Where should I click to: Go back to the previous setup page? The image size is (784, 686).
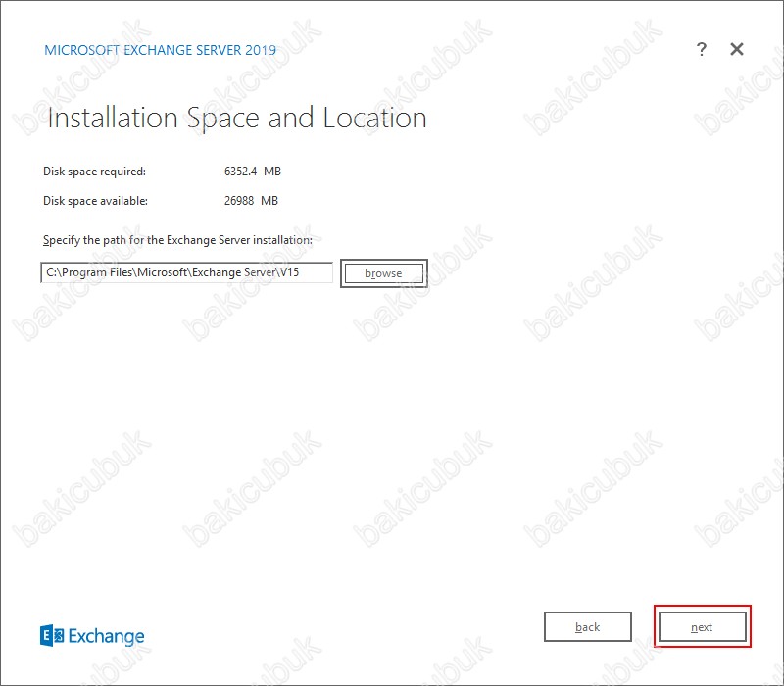pyautogui.click(x=587, y=626)
